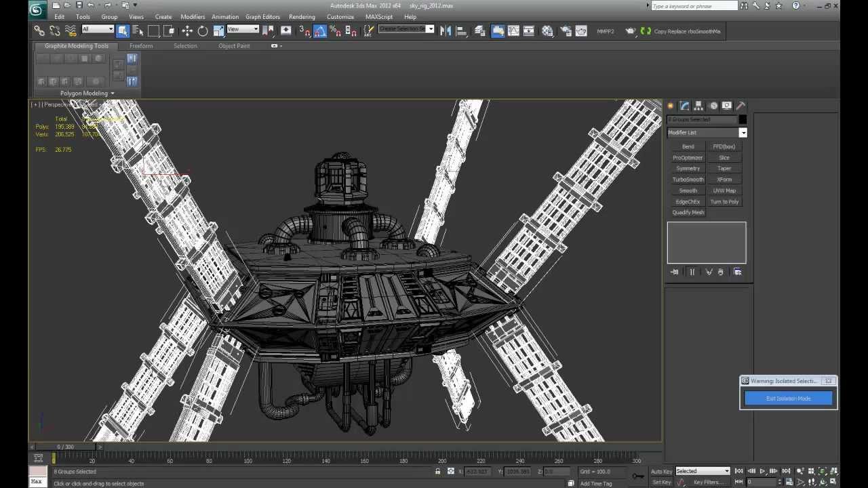Toggle Window/Crossing selection mode

click(x=170, y=30)
